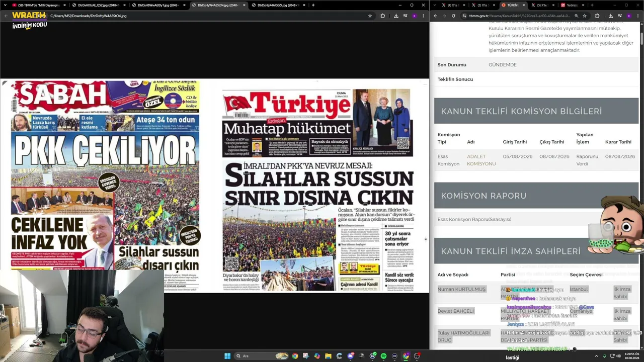Expand the tab search dropdown in right browser
The width and height of the screenshot is (644, 362).
point(434,5)
